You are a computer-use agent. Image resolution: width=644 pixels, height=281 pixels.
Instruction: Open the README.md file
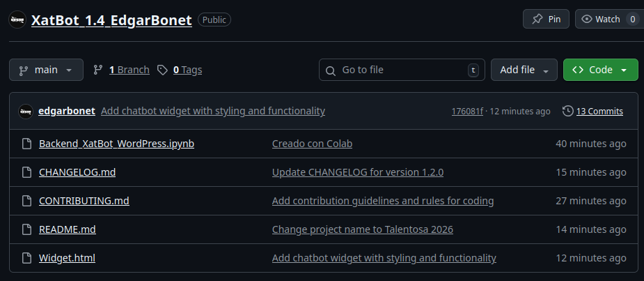[x=68, y=229]
